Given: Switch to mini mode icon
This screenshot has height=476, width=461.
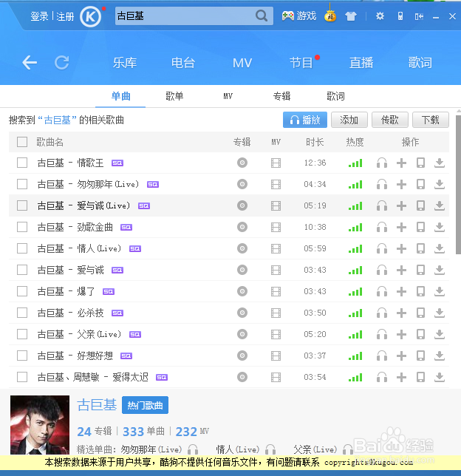Looking at the screenshot, I should click(419, 16).
